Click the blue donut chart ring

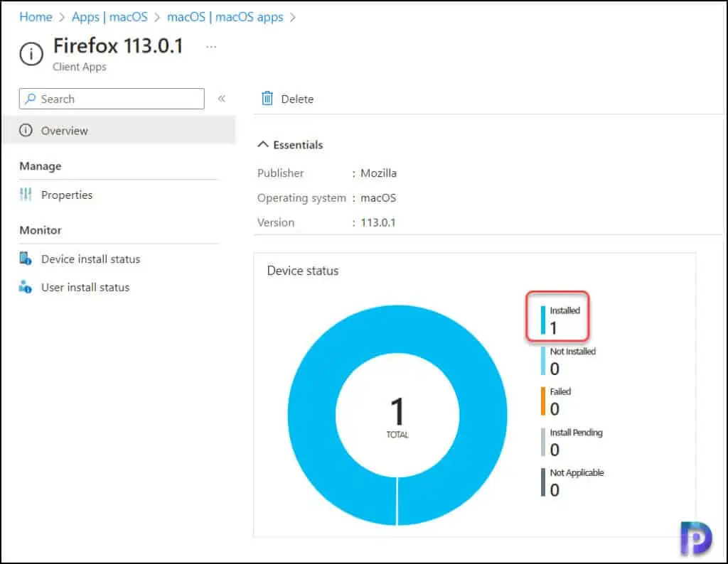point(312,415)
